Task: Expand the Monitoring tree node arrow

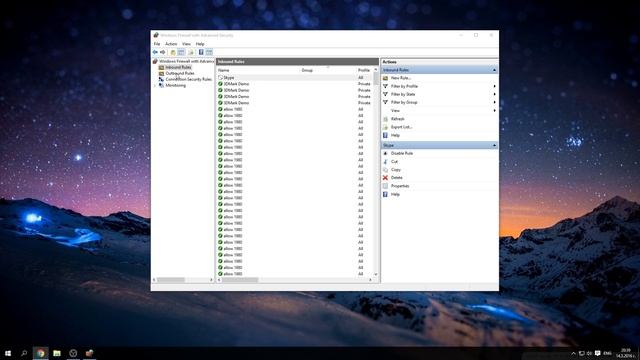Action: 155,85
